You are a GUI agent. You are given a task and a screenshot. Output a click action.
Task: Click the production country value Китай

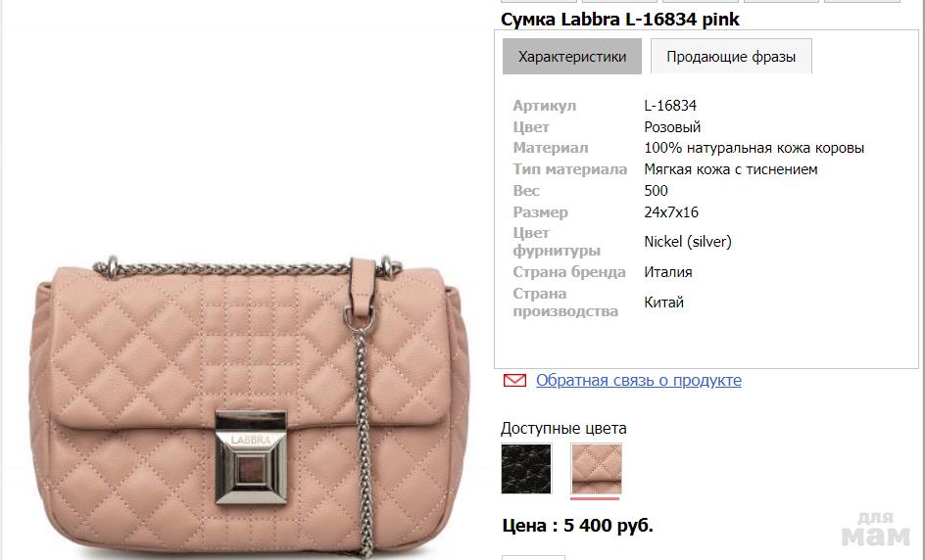664,303
